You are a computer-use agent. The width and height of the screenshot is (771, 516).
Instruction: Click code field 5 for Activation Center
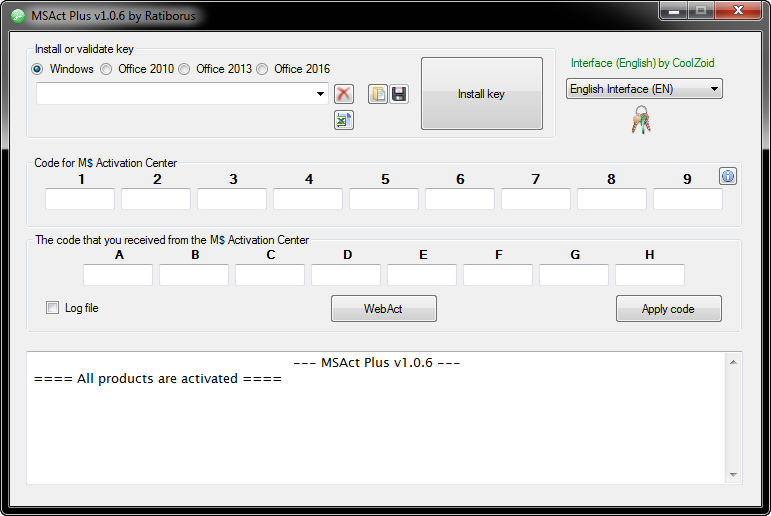[384, 199]
